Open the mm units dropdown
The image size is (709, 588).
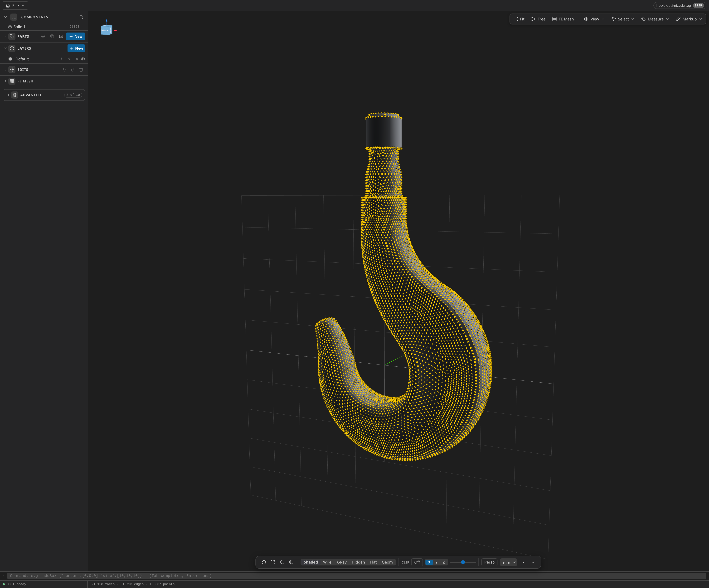click(508, 562)
